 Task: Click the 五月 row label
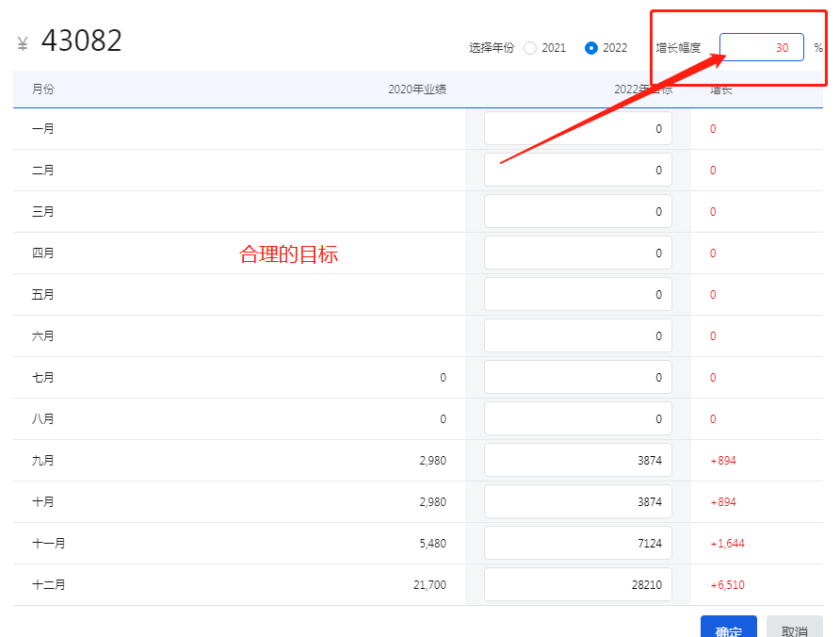[43, 294]
